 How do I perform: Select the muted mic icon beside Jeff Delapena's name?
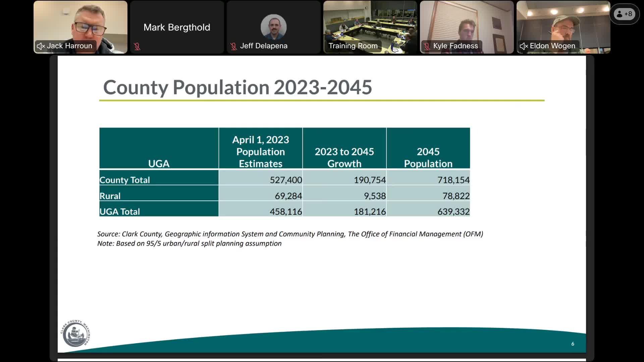234,46
